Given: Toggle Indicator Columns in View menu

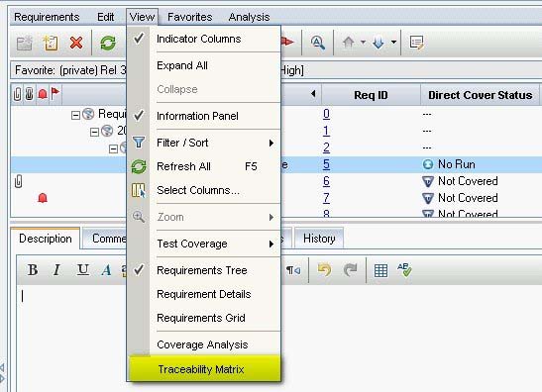Looking at the screenshot, I should [x=204, y=39].
